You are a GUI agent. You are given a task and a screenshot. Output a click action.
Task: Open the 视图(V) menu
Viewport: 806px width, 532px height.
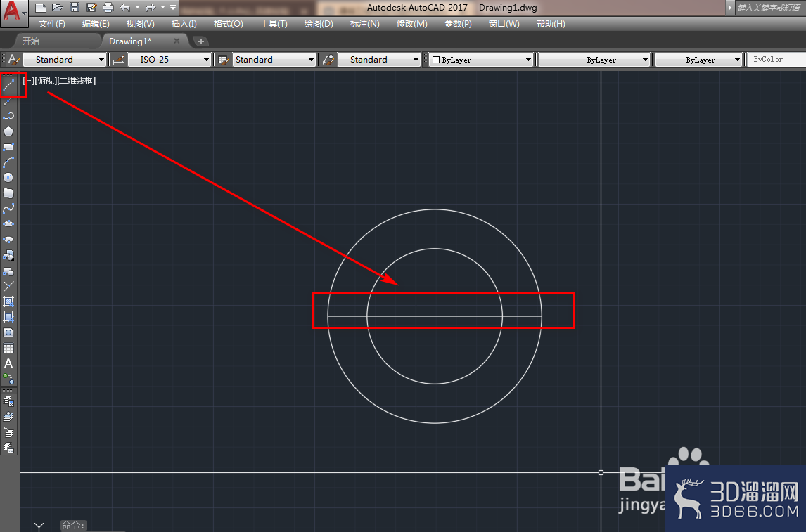tap(141, 24)
